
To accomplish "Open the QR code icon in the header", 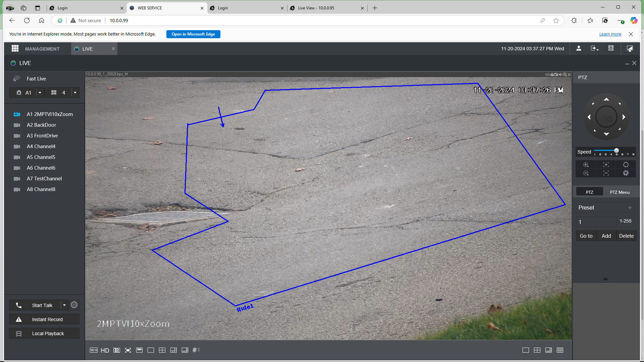I will point(611,49).
